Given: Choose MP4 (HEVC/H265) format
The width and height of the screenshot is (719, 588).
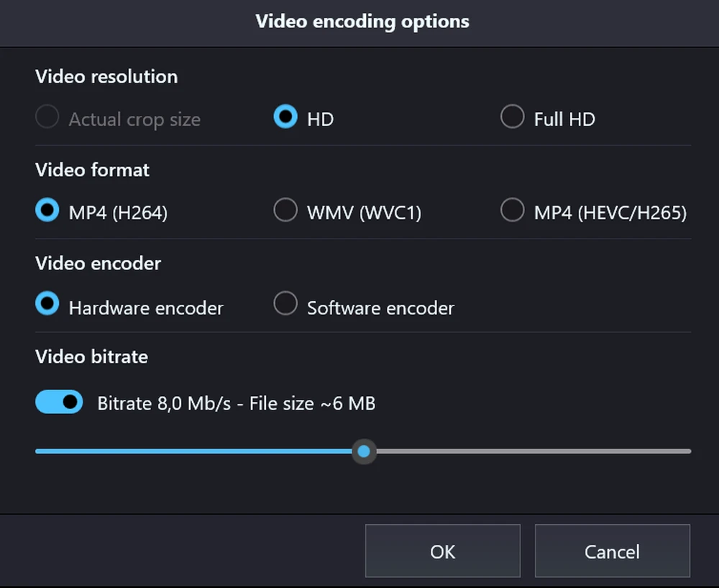Looking at the screenshot, I should [x=513, y=211].
